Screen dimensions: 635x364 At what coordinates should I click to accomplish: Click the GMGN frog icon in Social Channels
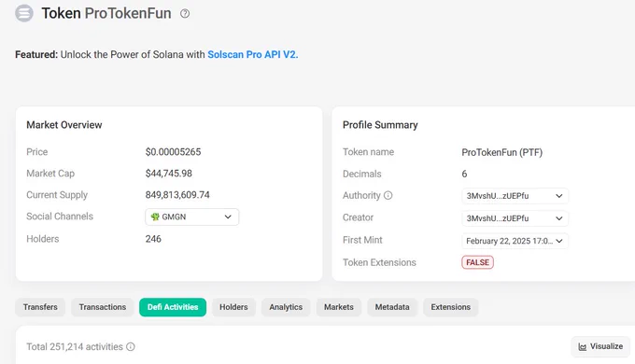(x=155, y=217)
